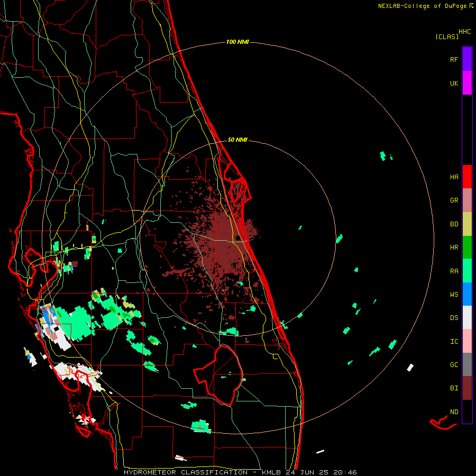Click the 'KMLB' radar site identifier
Viewport: 476px width, 476px height.
[271, 472]
